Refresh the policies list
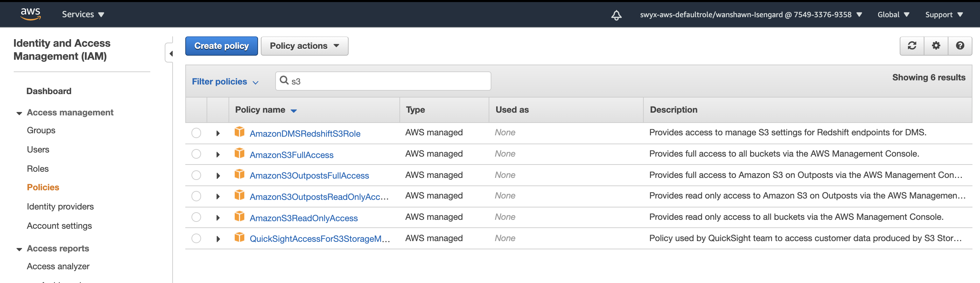 tap(912, 46)
